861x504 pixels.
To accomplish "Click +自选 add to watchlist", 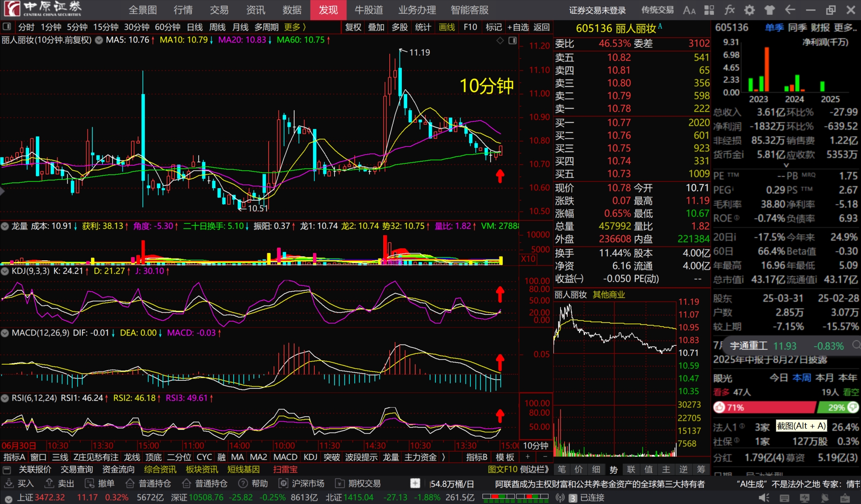I will click(518, 27).
